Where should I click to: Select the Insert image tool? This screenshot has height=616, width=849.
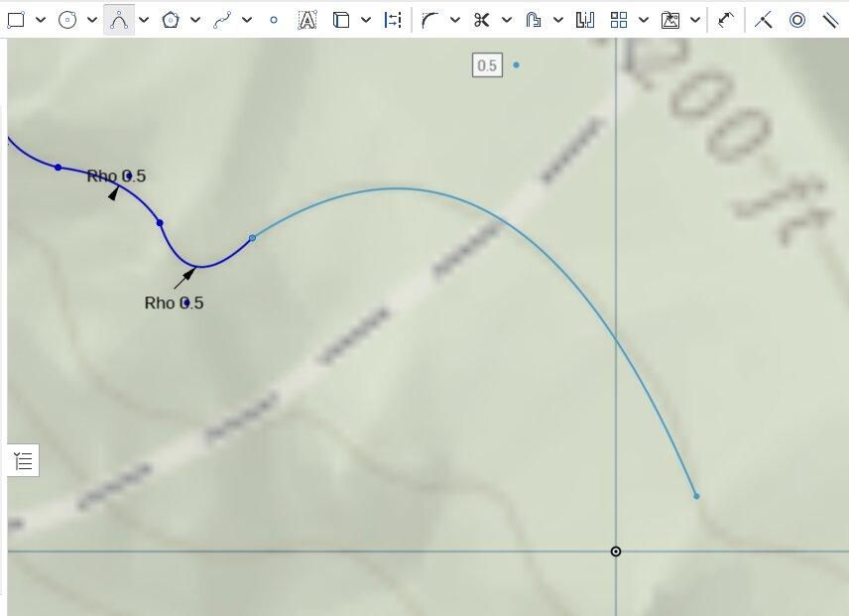(670, 20)
